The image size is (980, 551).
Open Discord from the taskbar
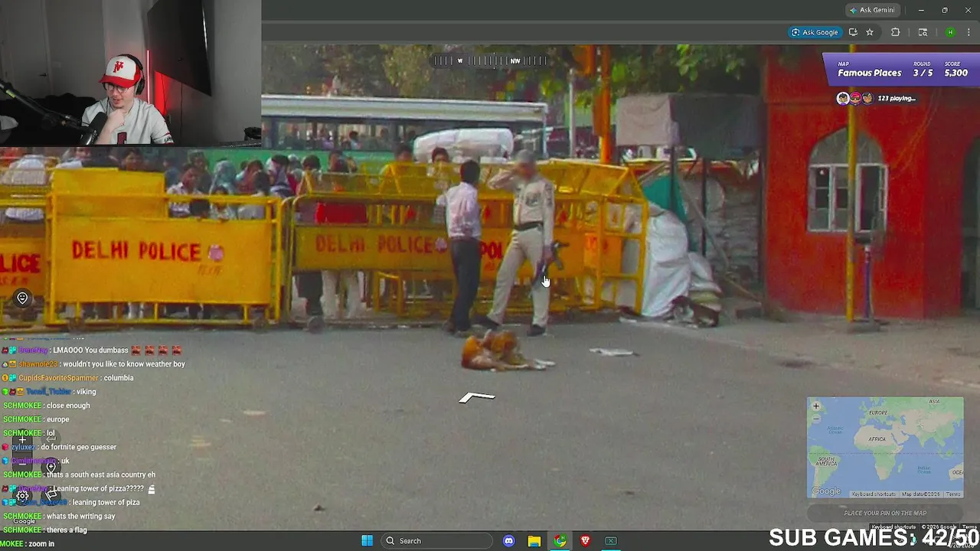(509, 541)
